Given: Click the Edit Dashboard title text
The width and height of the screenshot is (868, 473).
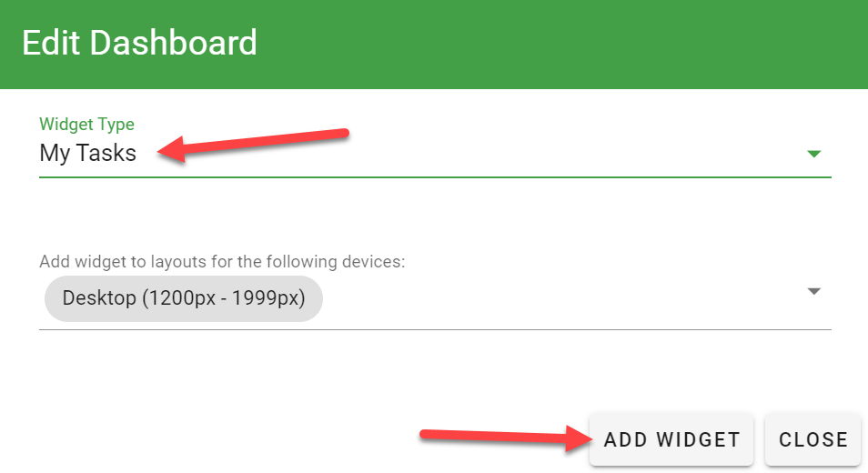Looking at the screenshot, I should [x=139, y=43].
